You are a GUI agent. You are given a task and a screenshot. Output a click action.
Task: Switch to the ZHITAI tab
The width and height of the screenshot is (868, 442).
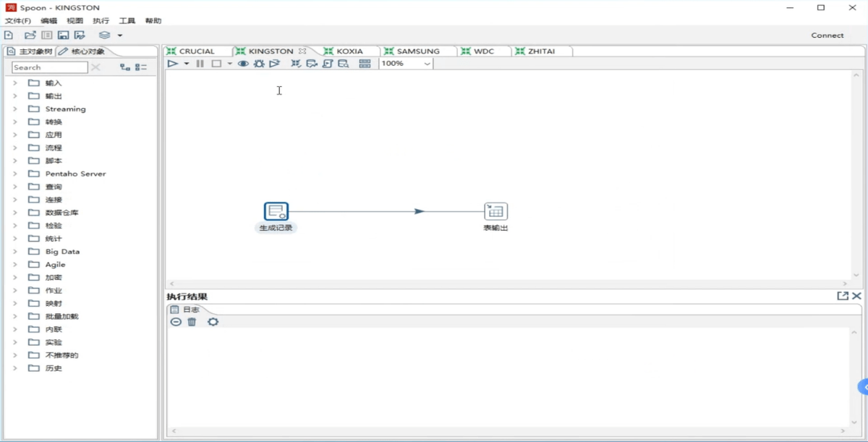coord(541,51)
